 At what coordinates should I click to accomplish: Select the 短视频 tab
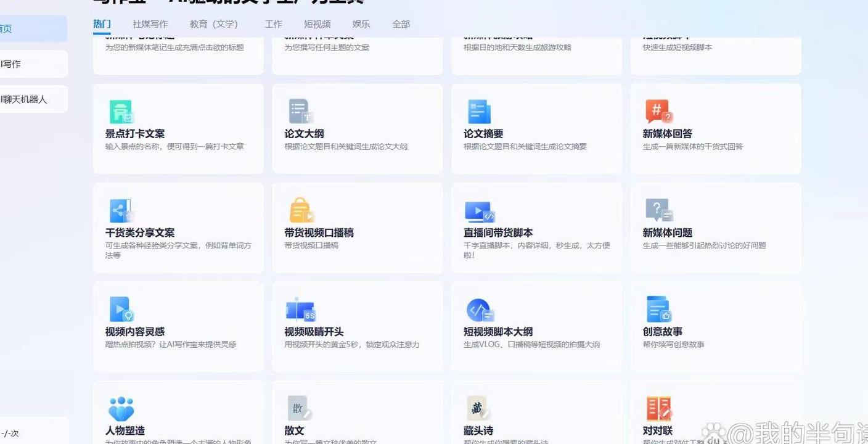317,24
